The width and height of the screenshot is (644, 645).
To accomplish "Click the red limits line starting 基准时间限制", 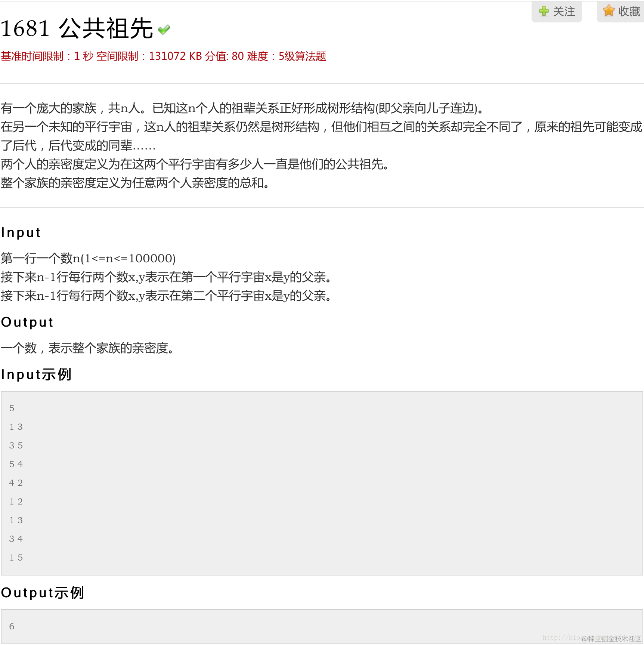I will [x=164, y=56].
